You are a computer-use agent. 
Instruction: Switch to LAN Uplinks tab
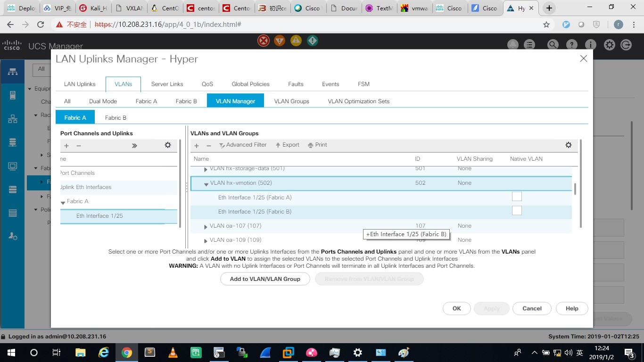pos(80,84)
